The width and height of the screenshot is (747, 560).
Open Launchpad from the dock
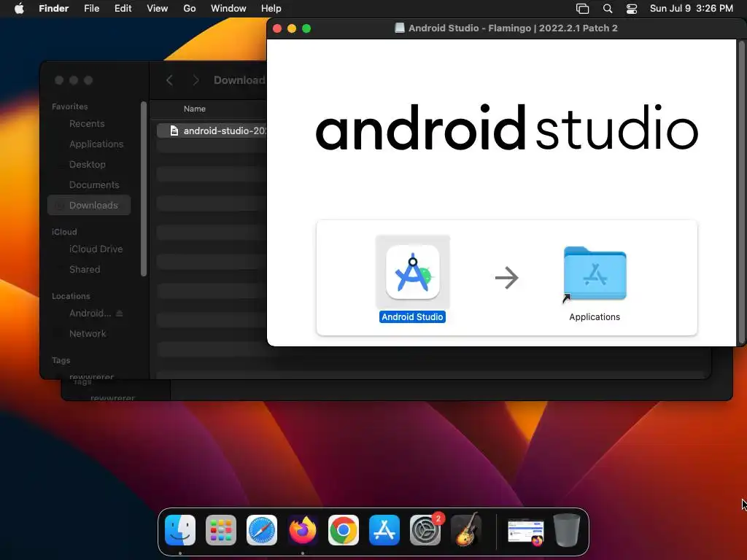221,530
